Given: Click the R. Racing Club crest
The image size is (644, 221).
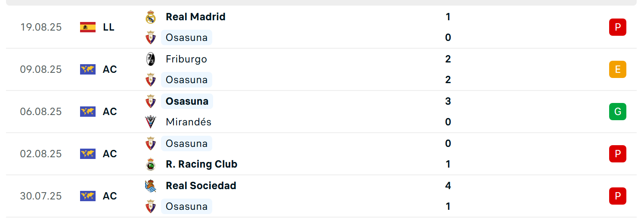Looking at the screenshot, I should tap(151, 164).
